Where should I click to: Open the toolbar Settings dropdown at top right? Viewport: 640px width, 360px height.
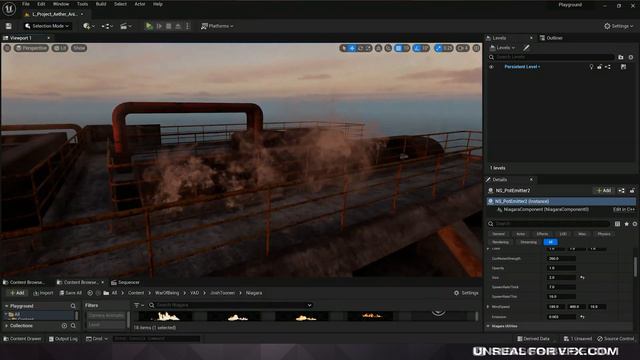pos(619,26)
